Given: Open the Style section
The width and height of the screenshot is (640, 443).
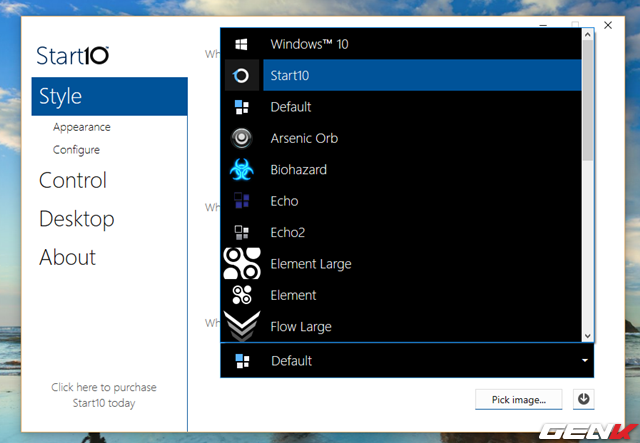Looking at the screenshot, I should [x=109, y=96].
